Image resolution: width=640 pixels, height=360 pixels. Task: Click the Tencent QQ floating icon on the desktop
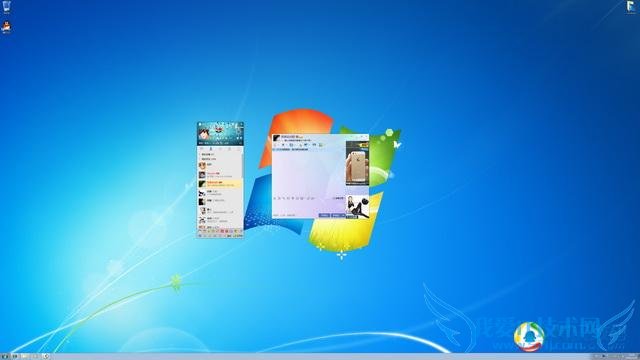(529, 337)
